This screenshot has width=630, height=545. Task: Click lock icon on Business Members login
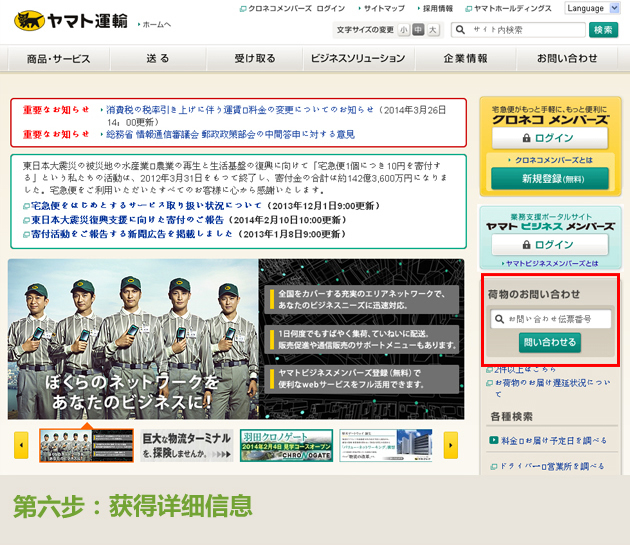(x=526, y=244)
